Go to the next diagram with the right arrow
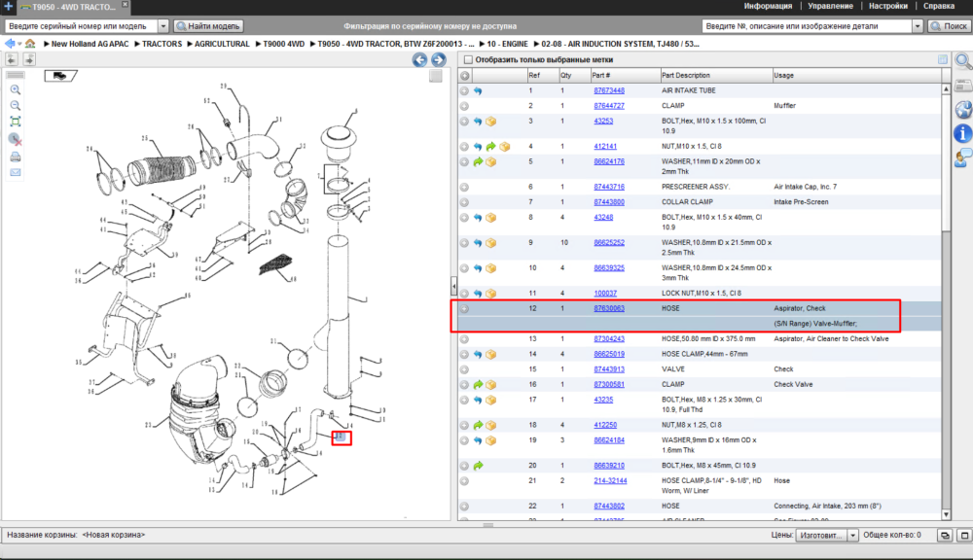The height and width of the screenshot is (560, 973). point(438,59)
